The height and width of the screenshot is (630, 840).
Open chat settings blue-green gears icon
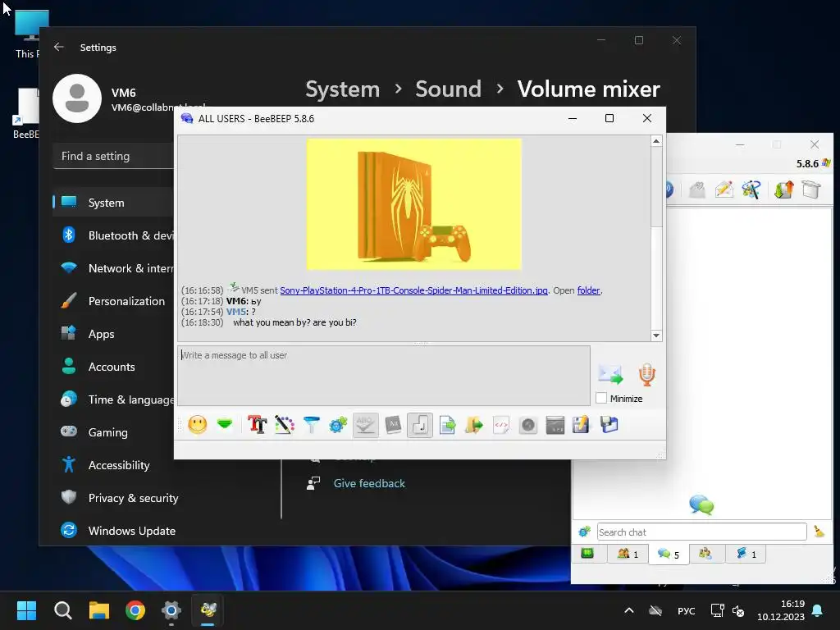pyautogui.click(x=338, y=426)
